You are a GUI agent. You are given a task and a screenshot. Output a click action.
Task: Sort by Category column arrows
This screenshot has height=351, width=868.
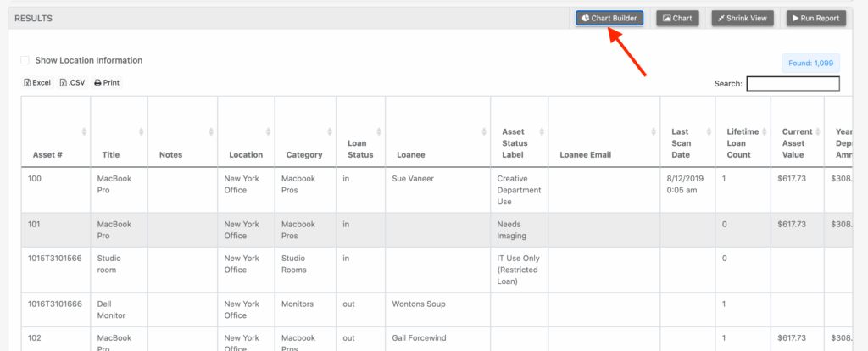[330, 131]
